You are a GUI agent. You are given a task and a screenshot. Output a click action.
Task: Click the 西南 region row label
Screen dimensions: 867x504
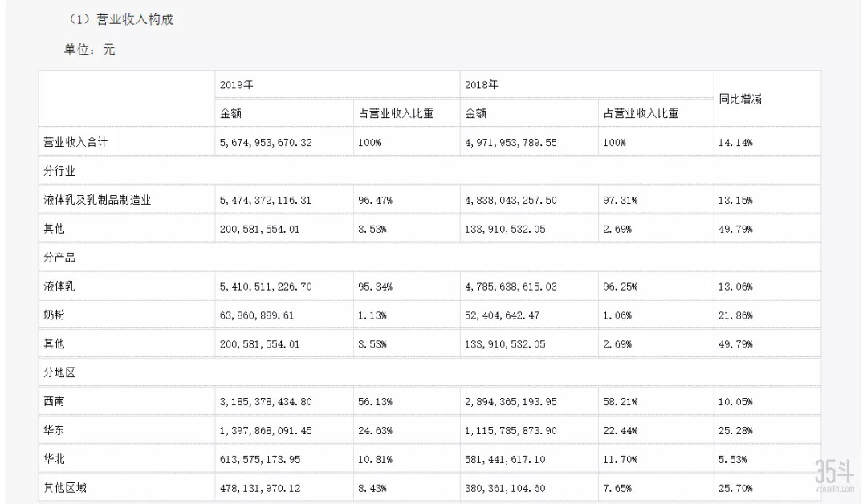[x=54, y=401]
